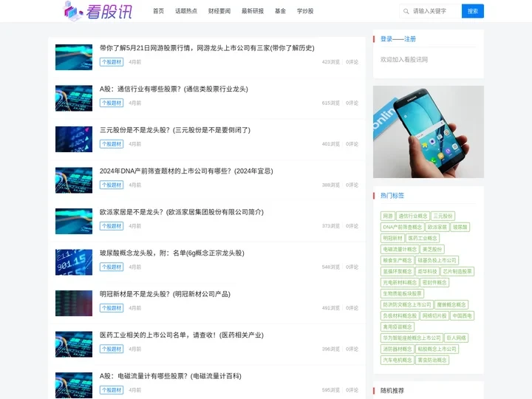
Task: Click 个股题材 tag under 三元股份 article
Action: (x=112, y=144)
